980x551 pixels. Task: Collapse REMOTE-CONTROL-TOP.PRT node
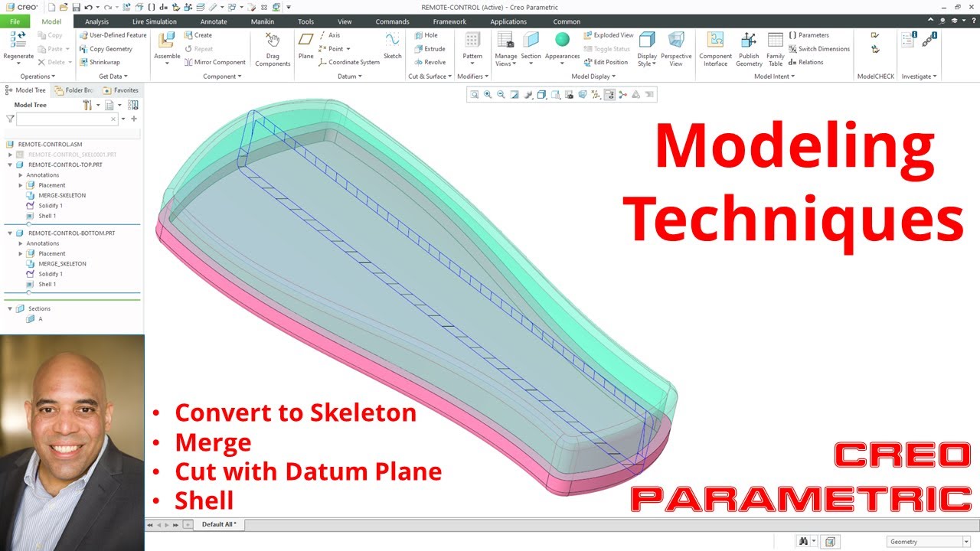[11, 165]
